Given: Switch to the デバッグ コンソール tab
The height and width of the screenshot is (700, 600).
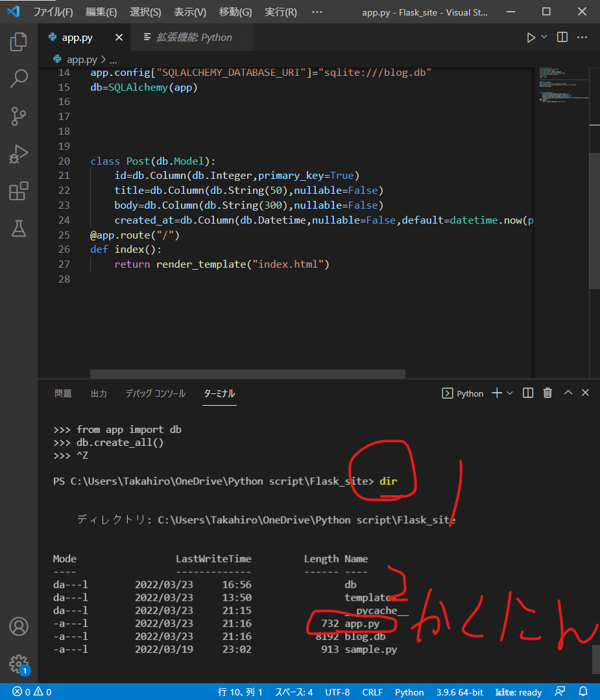Looking at the screenshot, I should [155, 393].
